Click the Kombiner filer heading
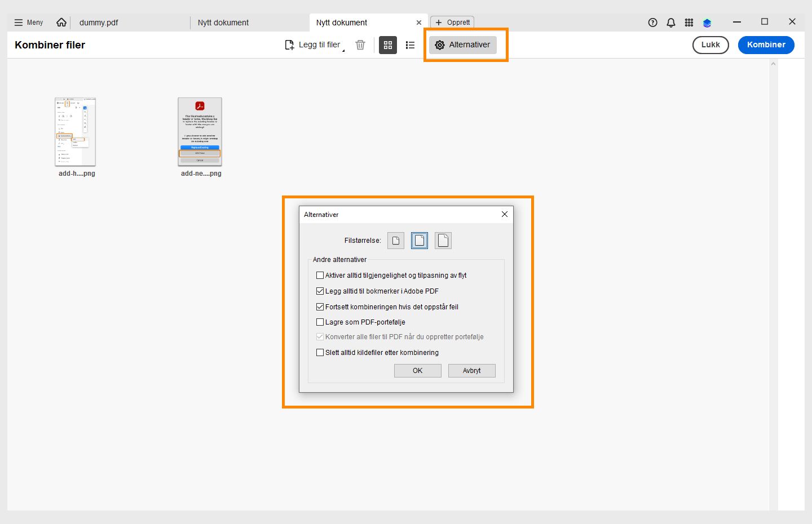Screen dimensions: 812x524 point(50,45)
